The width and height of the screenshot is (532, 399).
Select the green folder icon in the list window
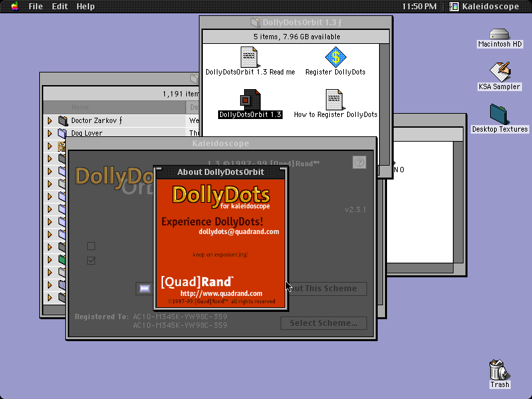pos(62,259)
